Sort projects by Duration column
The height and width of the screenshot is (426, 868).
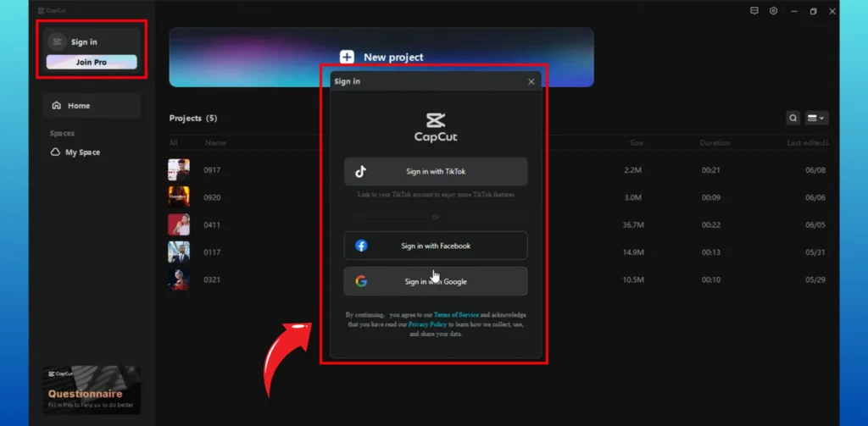point(715,143)
